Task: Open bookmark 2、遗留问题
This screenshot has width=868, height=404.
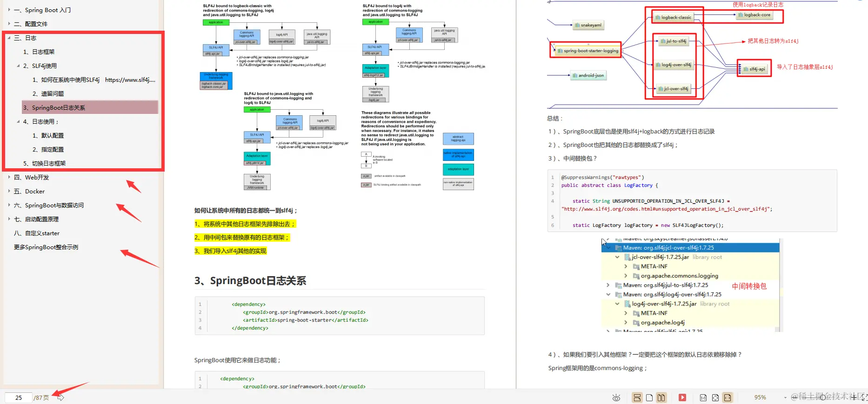Action: tap(48, 93)
